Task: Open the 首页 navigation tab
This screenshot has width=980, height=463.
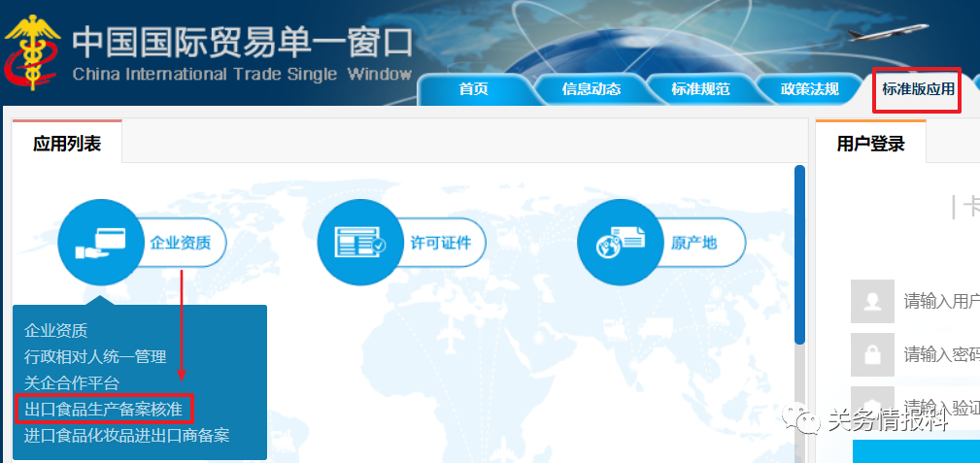Action: click(473, 89)
